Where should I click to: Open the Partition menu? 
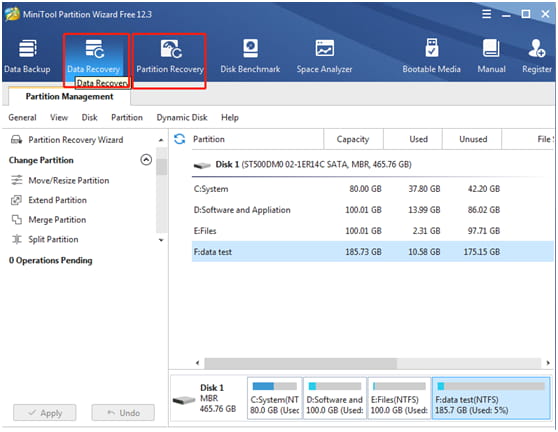[127, 117]
